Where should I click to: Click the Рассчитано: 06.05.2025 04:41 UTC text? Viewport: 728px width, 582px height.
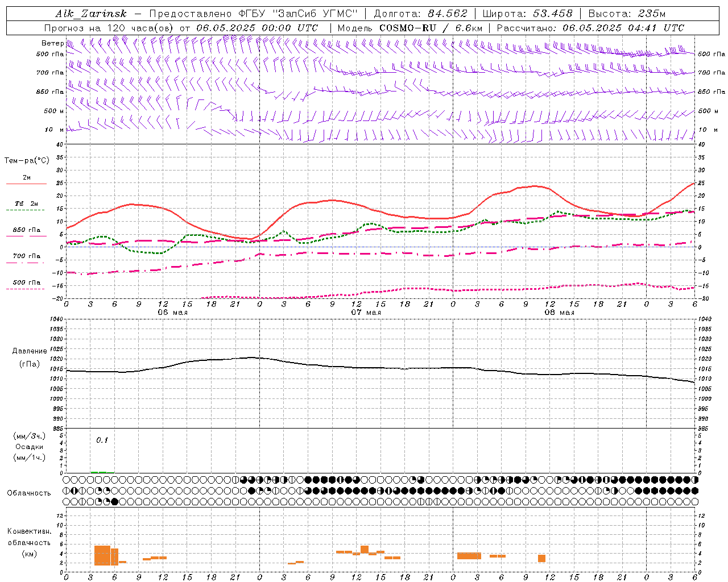(x=590, y=28)
